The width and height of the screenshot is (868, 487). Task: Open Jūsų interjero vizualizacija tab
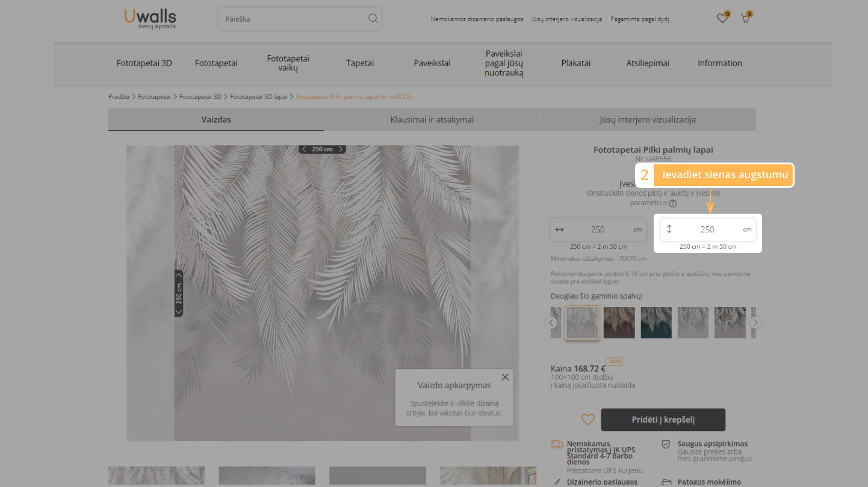[647, 120]
